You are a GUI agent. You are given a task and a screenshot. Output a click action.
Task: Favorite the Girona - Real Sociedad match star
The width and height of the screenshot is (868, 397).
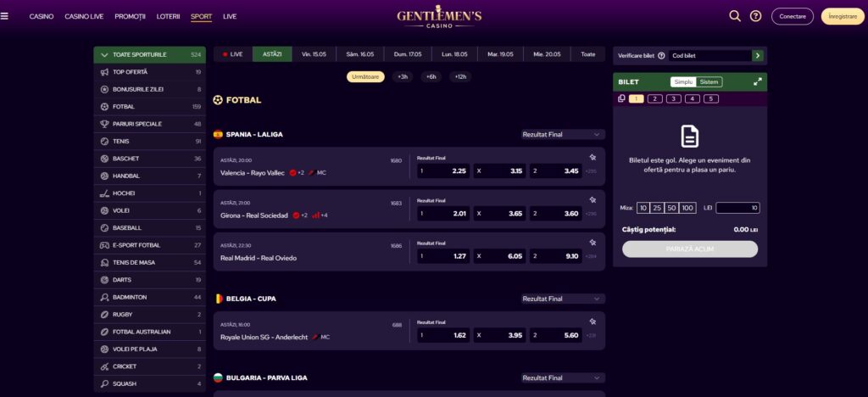tap(593, 200)
